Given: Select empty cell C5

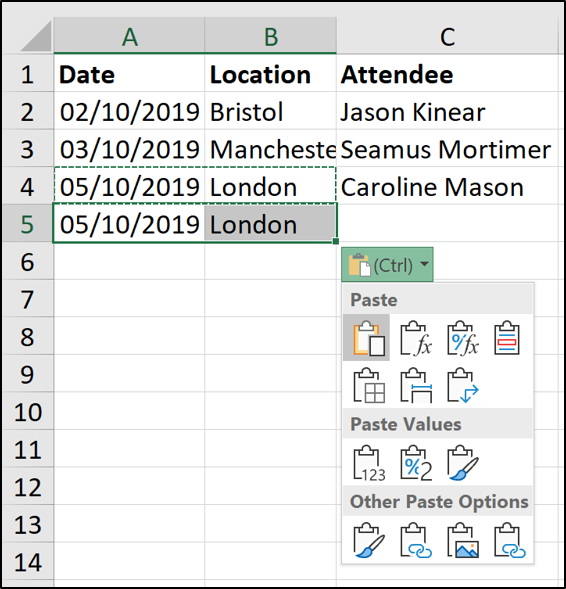Looking at the screenshot, I should 447,224.
